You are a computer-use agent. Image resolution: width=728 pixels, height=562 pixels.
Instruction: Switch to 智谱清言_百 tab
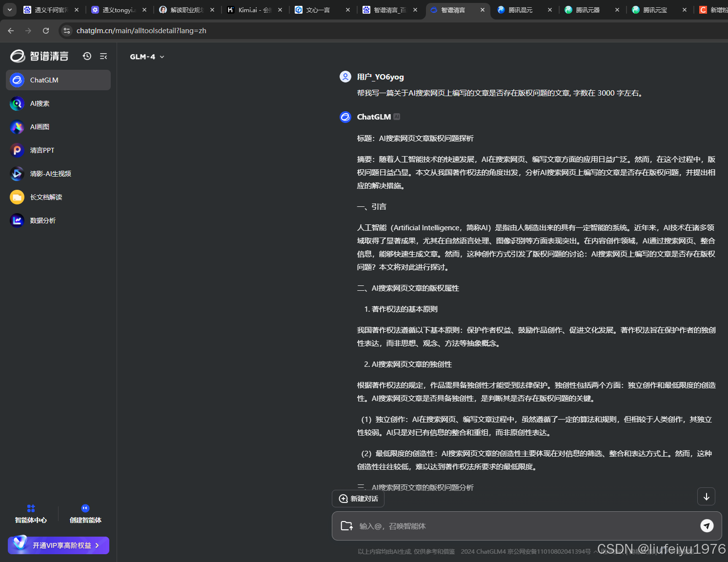tap(389, 10)
